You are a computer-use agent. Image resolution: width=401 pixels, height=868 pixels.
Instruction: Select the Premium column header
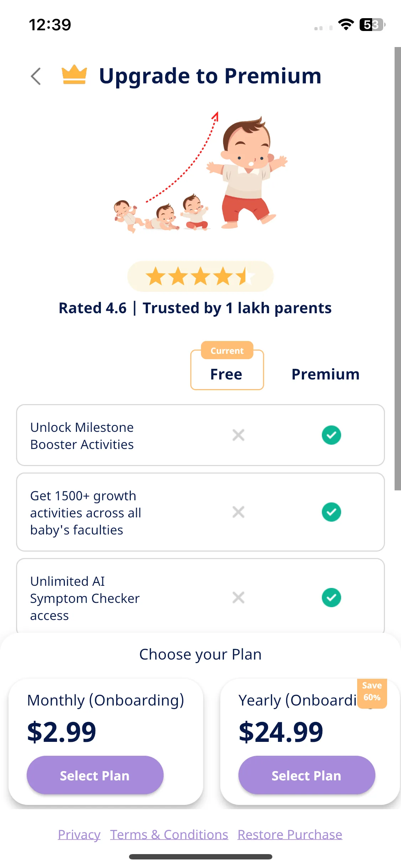pyautogui.click(x=325, y=374)
